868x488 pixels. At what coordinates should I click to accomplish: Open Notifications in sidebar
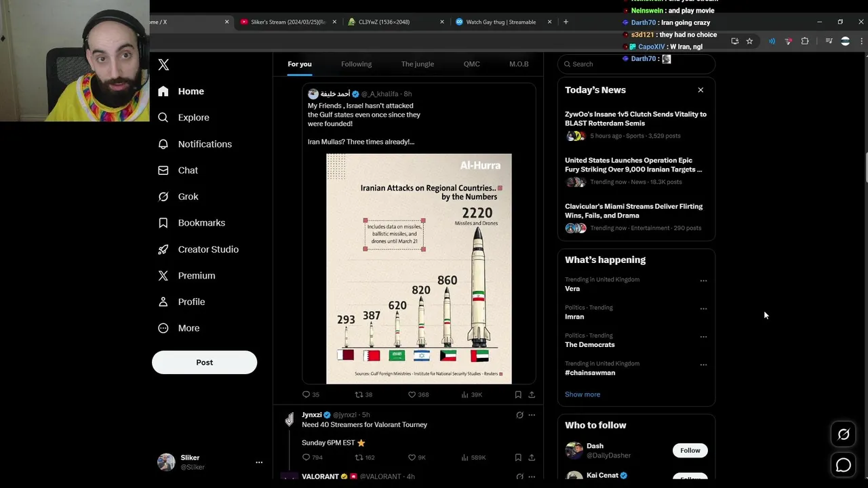195,144
